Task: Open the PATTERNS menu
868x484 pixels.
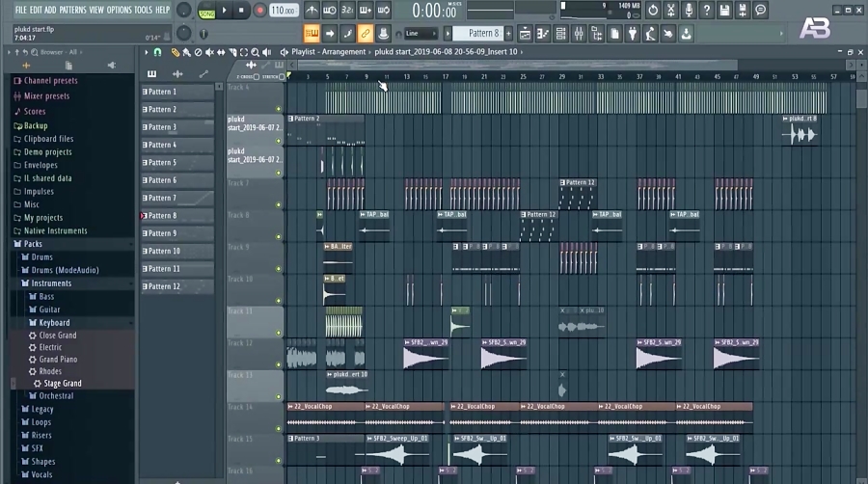Action: tap(72, 10)
